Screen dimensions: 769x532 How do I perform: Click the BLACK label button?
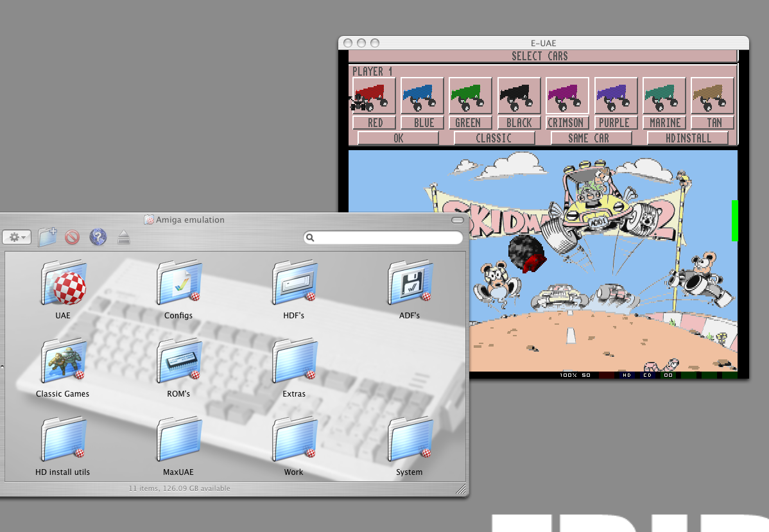pyautogui.click(x=519, y=123)
